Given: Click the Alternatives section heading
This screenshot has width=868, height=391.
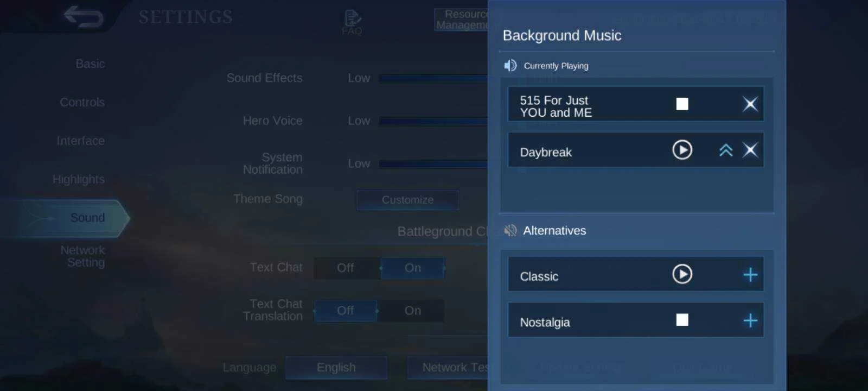Looking at the screenshot, I should 554,231.
